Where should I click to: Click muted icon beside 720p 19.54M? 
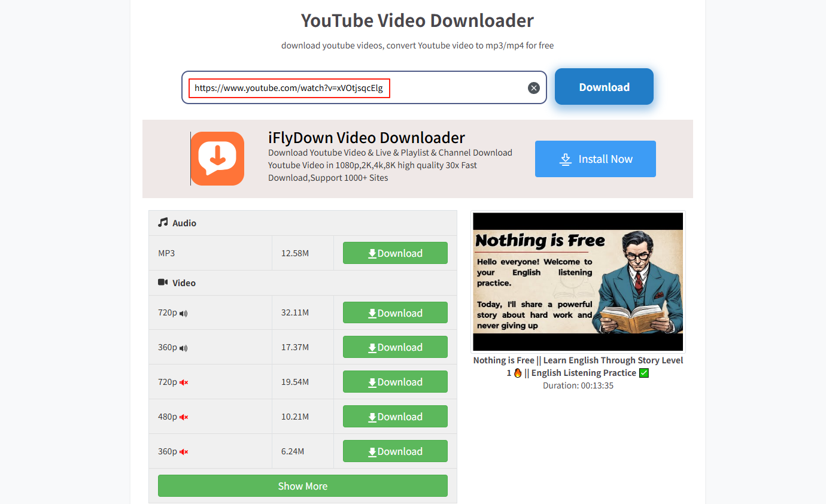[x=184, y=382]
